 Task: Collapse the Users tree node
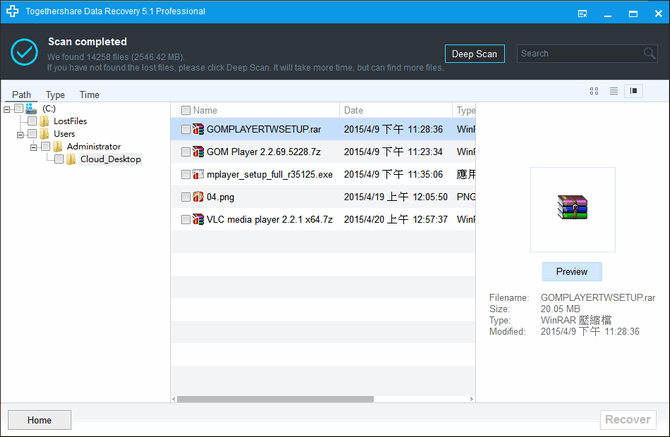point(20,135)
